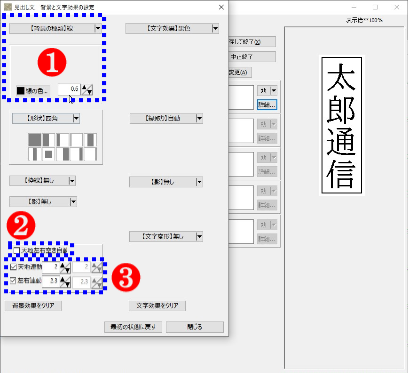Click the clear background effects button
The height and width of the screenshot is (373, 408).
pyautogui.click(x=33, y=305)
